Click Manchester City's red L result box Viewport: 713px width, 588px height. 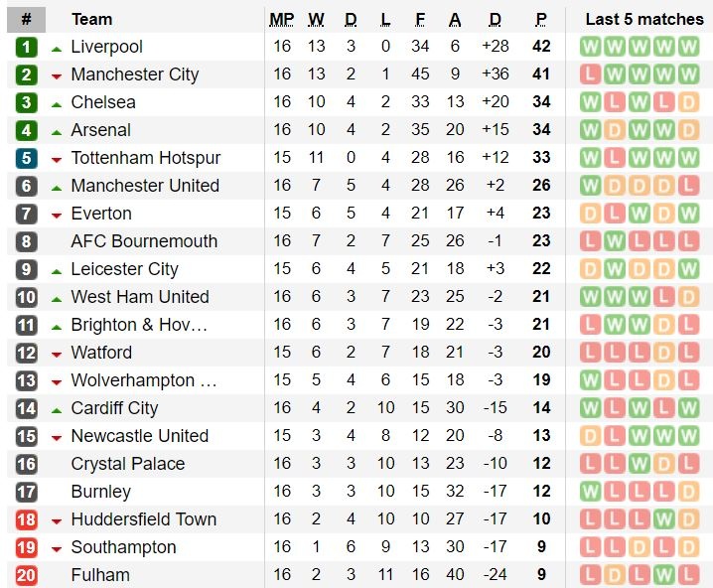[x=591, y=74]
